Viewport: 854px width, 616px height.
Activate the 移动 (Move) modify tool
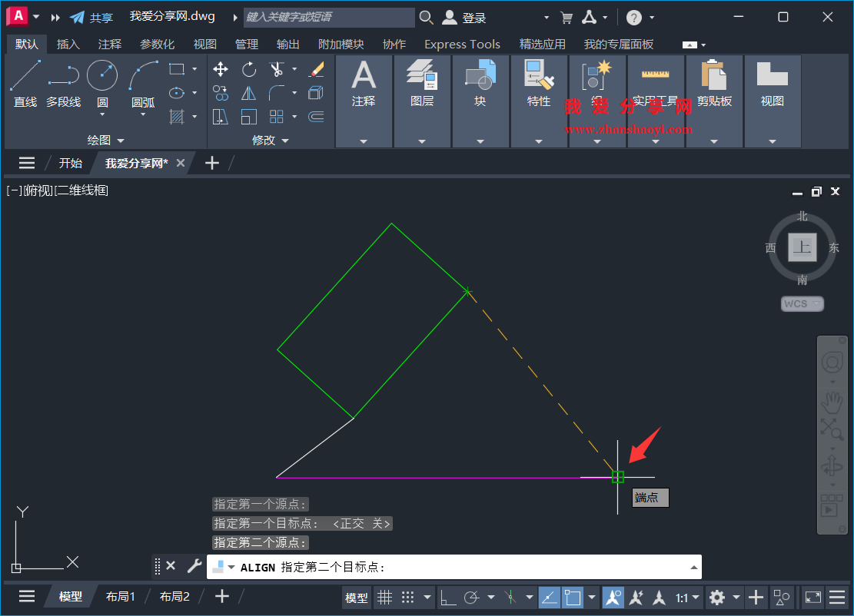pos(221,69)
